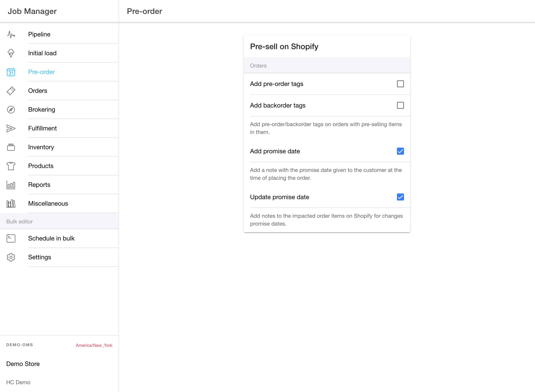The width and height of the screenshot is (535, 392).
Task: Uncheck the Add promise date checkbox
Action: 400,151
